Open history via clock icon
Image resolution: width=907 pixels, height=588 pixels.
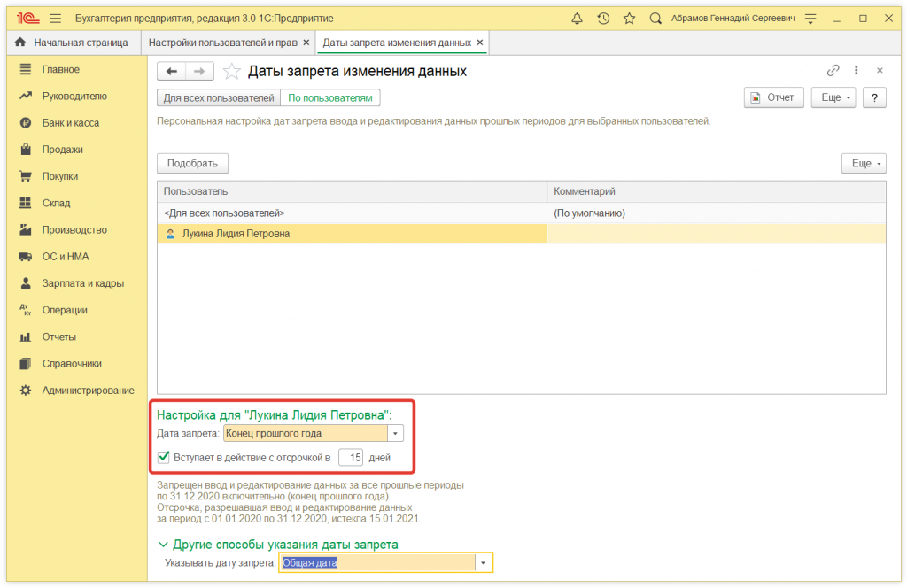tap(601, 17)
